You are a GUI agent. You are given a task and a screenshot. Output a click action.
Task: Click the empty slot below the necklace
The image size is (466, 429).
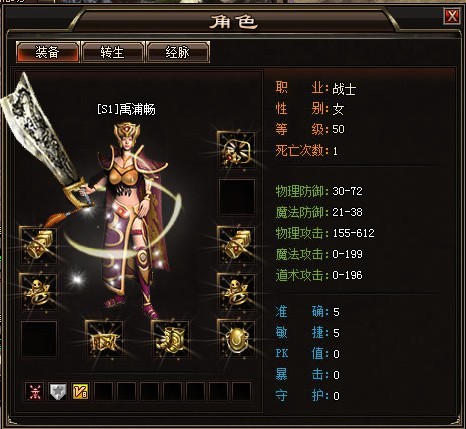(236, 197)
